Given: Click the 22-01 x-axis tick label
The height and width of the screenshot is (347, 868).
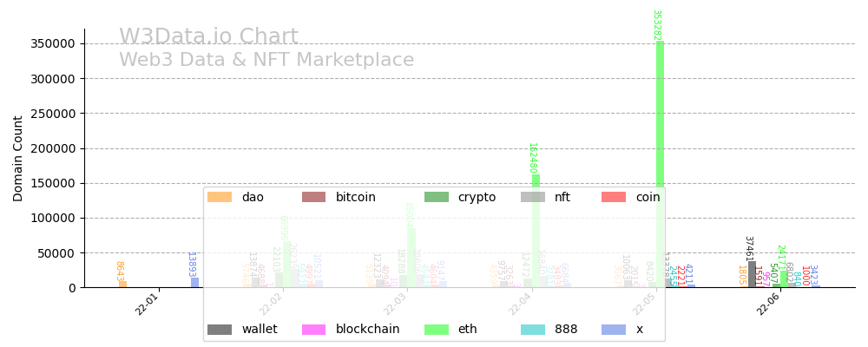Looking at the screenshot, I should 147,304.
